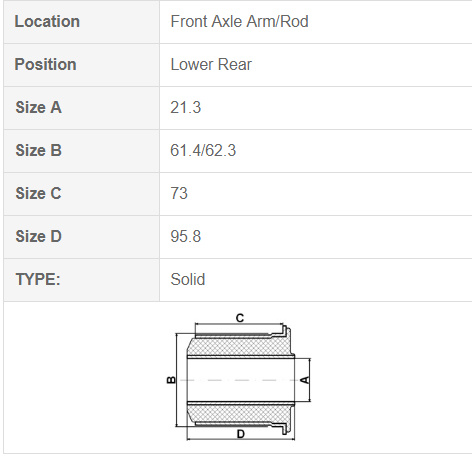
Task: Click the 21.3 value cell
Action: [x=316, y=108]
